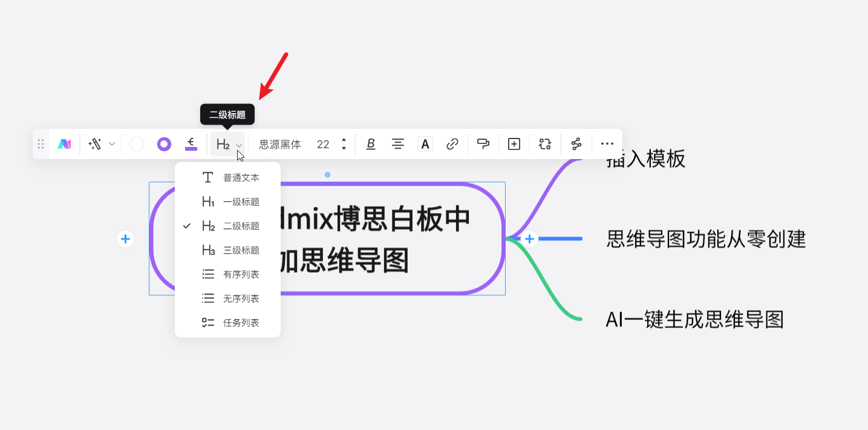Choose 一级标题 heading option
The image size is (868, 430).
[x=227, y=201]
